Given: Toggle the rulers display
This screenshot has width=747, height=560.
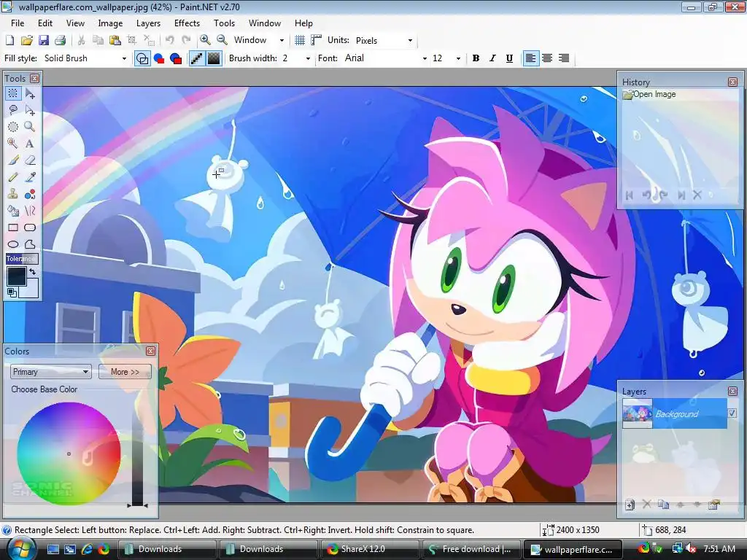Looking at the screenshot, I should [x=317, y=41].
